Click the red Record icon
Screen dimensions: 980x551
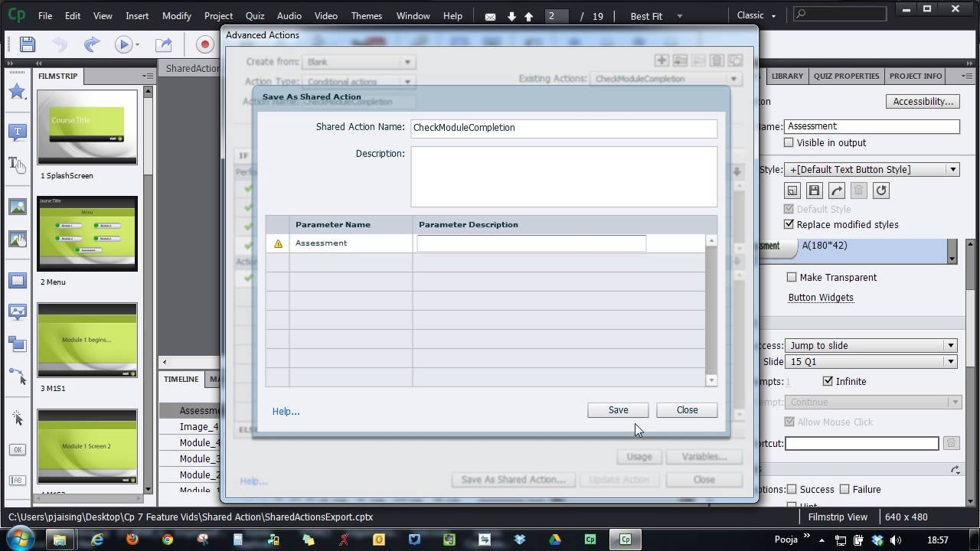[x=204, y=44]
